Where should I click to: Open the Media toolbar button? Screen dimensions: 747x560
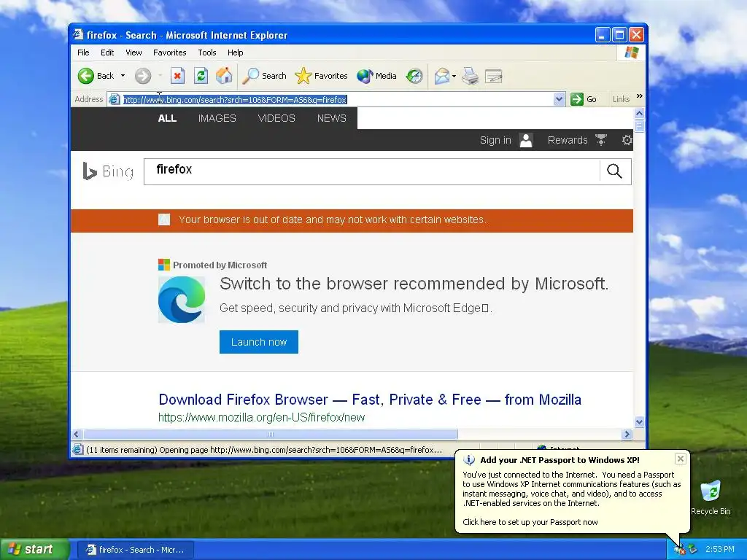pos(376,76)
